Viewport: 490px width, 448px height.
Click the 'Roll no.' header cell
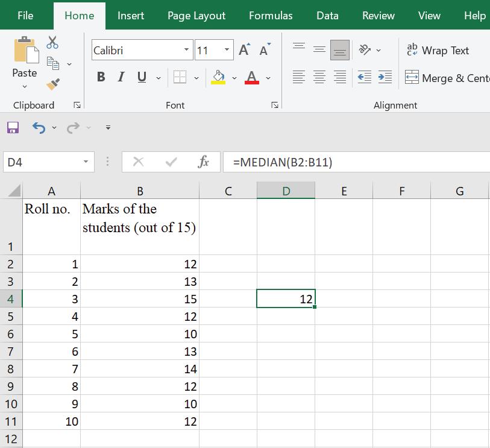click(x=51, y=227)
